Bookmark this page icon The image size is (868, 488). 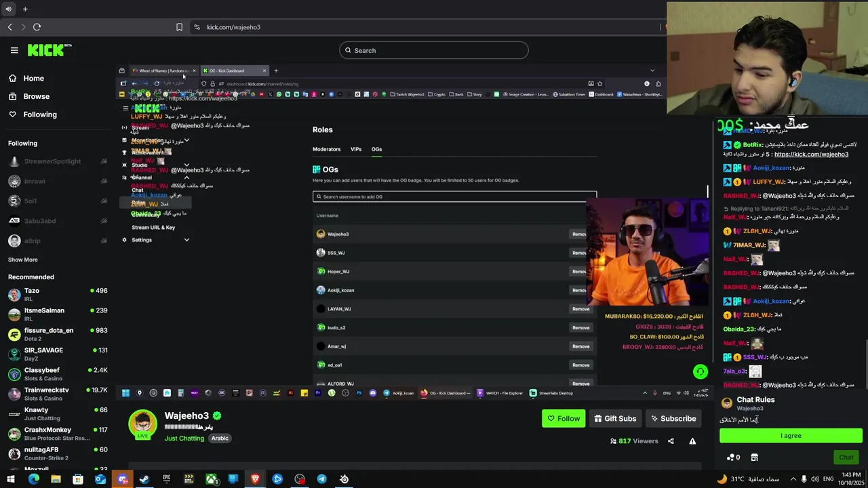179,27
